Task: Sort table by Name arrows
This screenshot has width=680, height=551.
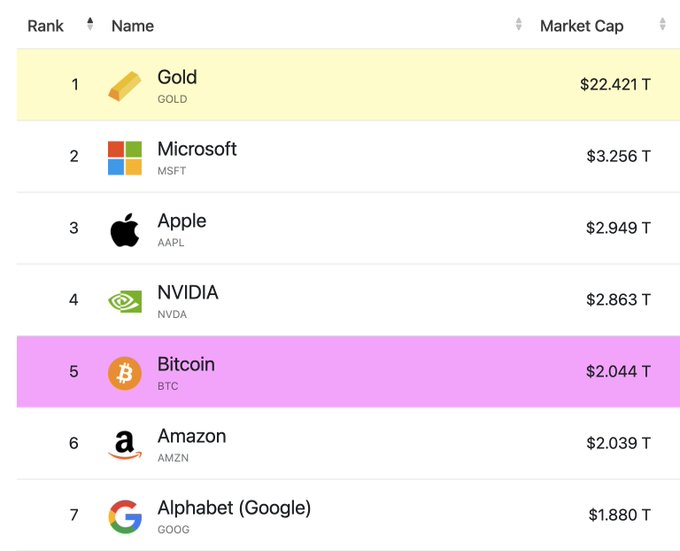Action: [x=518, y=24]
